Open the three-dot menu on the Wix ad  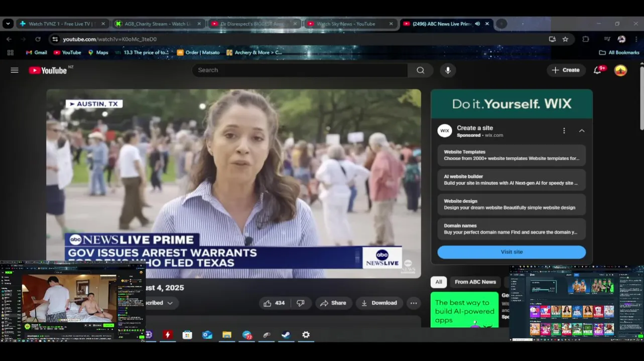click(x=564, y=131)
